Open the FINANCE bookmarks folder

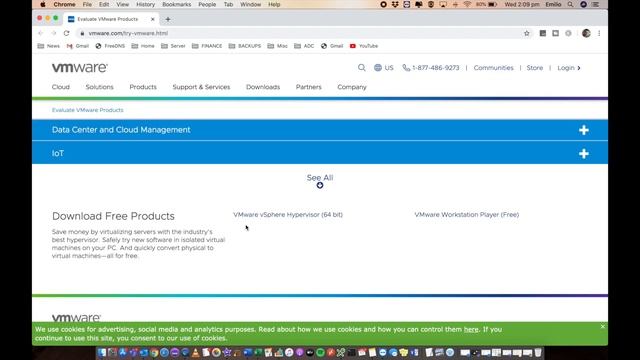[207, 46]
